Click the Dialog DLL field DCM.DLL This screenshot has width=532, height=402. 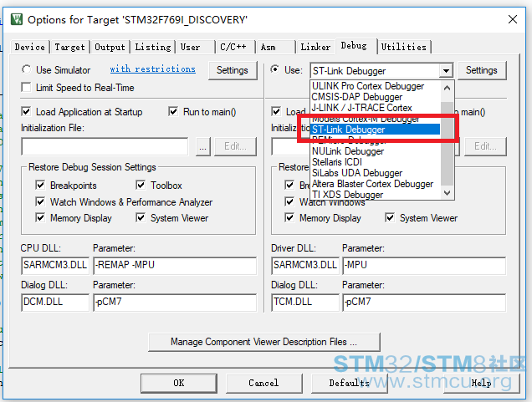click(55, 302)
